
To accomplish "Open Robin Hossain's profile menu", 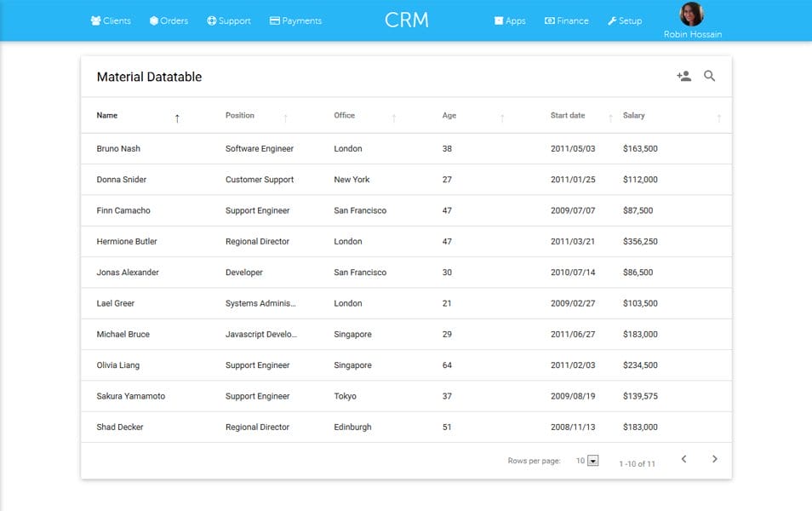I will point(691,20).
